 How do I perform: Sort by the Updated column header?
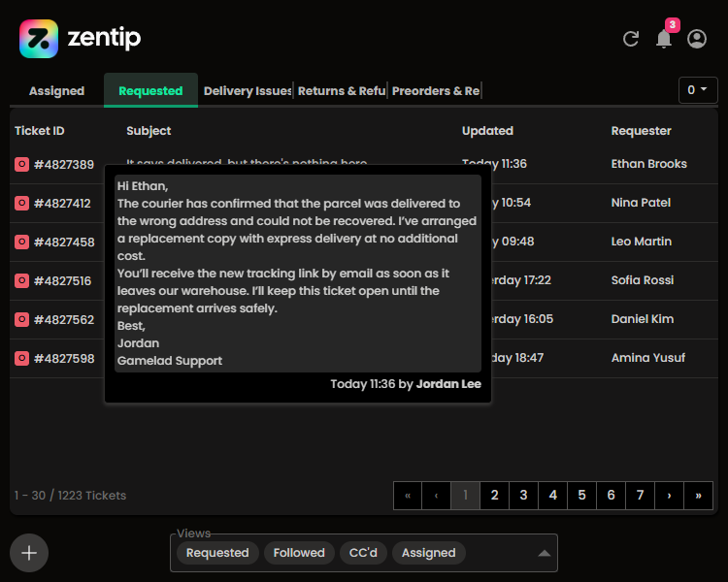[x=487, y=131]
